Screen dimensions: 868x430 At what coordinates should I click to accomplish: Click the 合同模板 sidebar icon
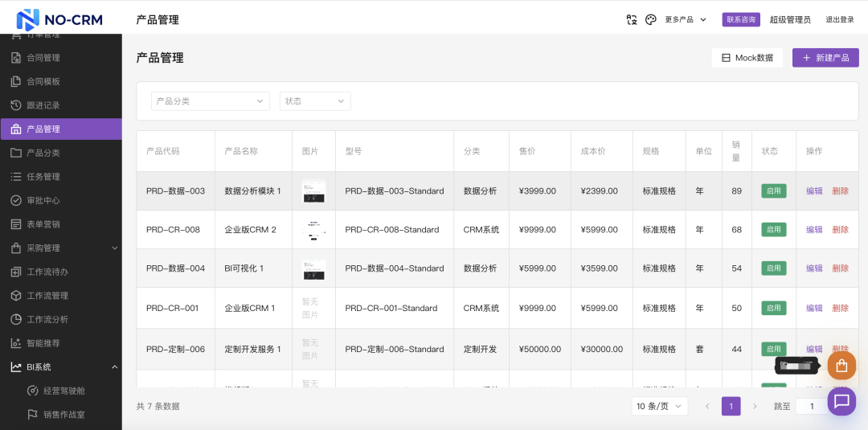click(x=16, y=81)
